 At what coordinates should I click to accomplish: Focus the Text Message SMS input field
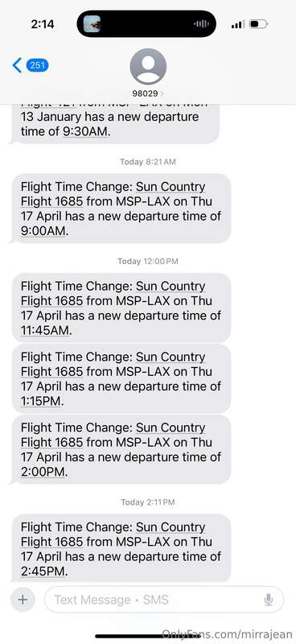point(164,600)
